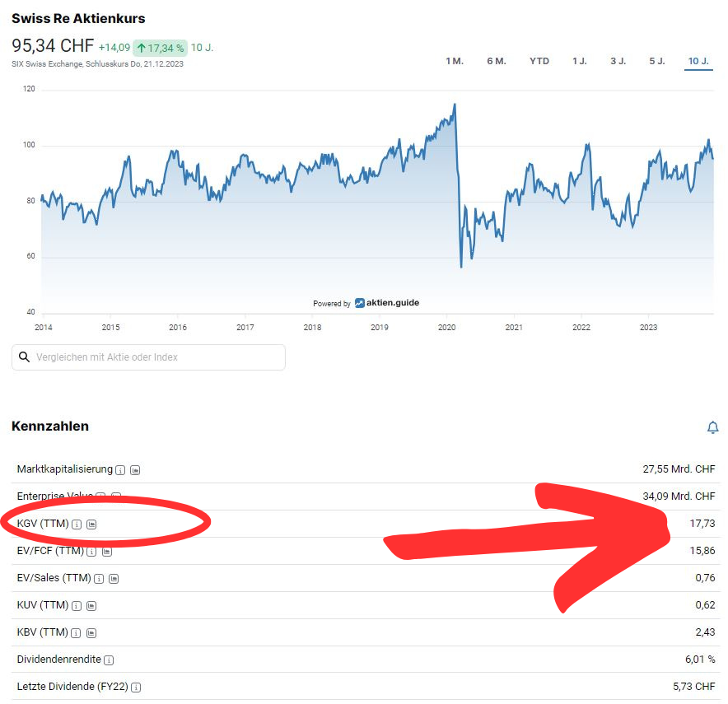Select the 1 J. chart range

point(580,61)
